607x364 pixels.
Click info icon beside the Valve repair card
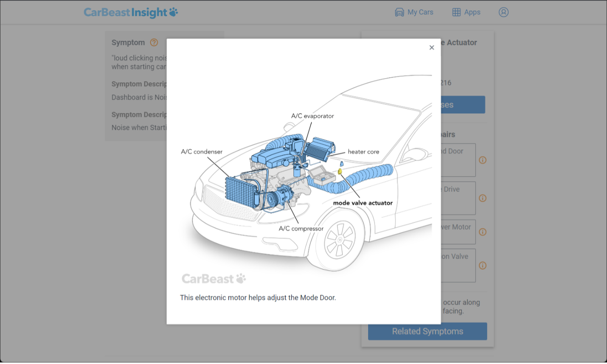point(483,266)
